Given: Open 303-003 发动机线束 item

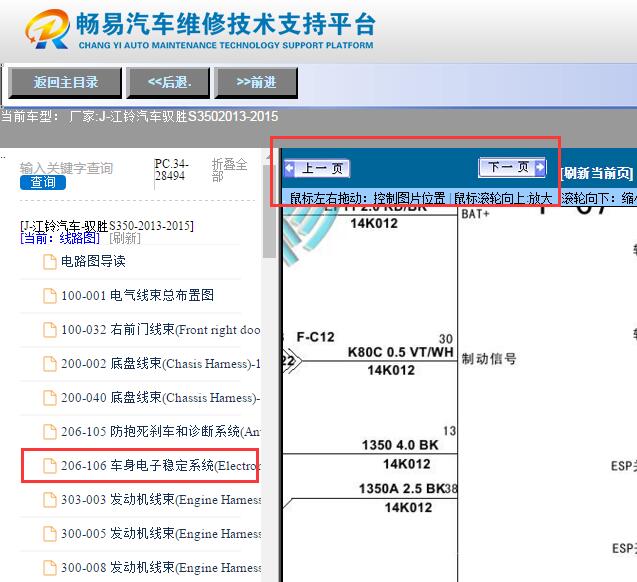Looking at the screenshot, I should point(161,500).
